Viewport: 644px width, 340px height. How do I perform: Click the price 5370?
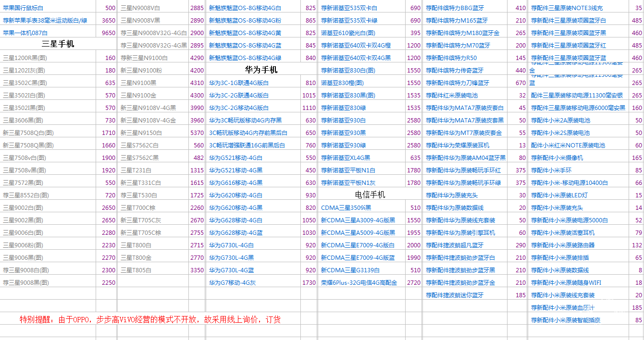click(x=197, y=133)
